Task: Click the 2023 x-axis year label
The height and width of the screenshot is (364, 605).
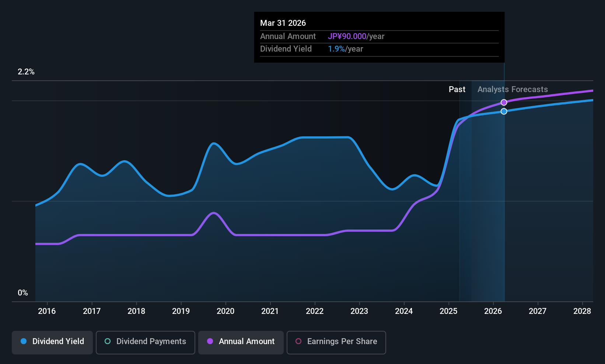Action: tap(359, 311)
